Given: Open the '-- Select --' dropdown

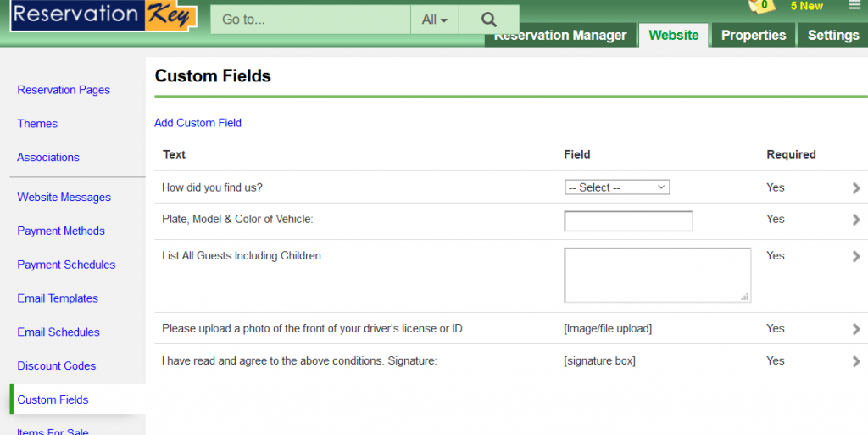Looking at the screenshot, I should pos(617,187).
